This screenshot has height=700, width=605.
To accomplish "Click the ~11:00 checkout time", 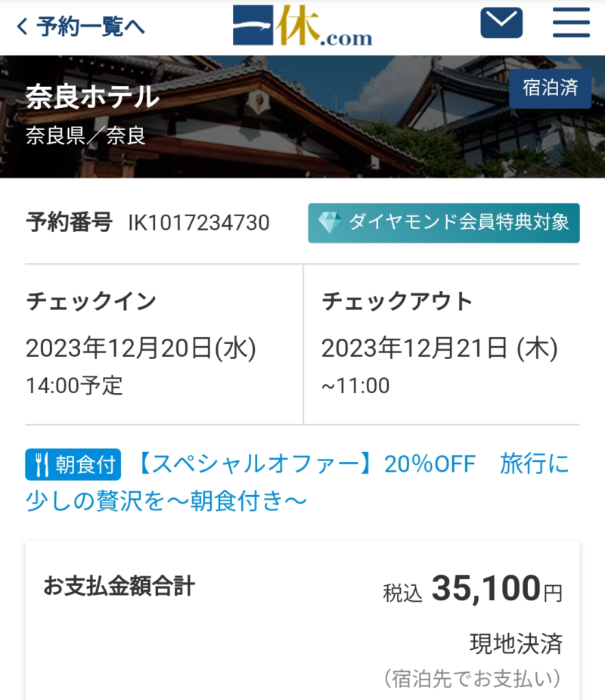I will [355, 386].
